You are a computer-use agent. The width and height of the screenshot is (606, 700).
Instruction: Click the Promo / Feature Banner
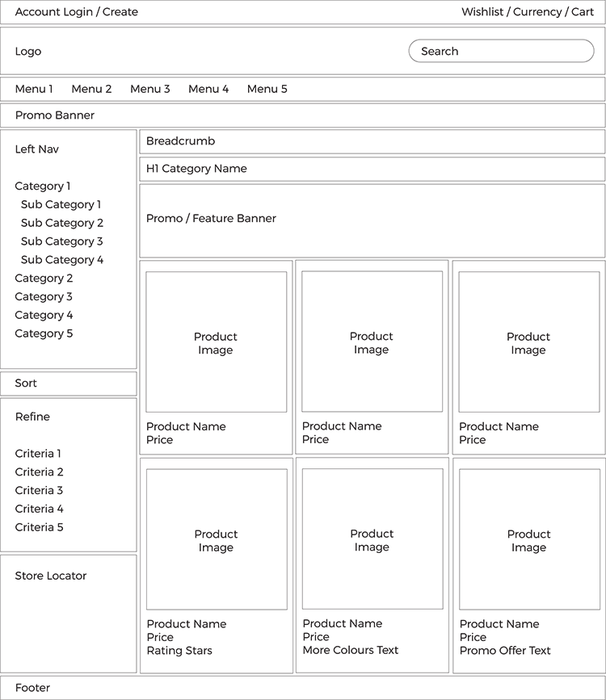(372, 220)
